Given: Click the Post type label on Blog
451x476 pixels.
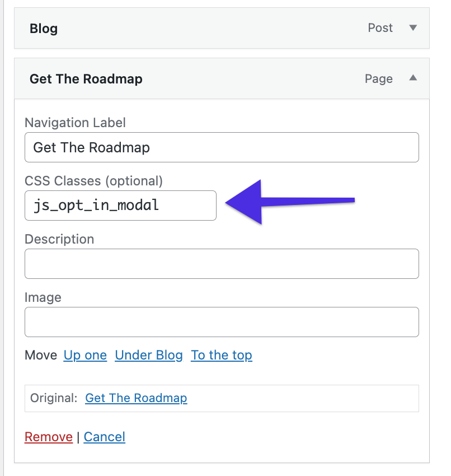Looking at the screenshot, I should [x=380, y=28].
